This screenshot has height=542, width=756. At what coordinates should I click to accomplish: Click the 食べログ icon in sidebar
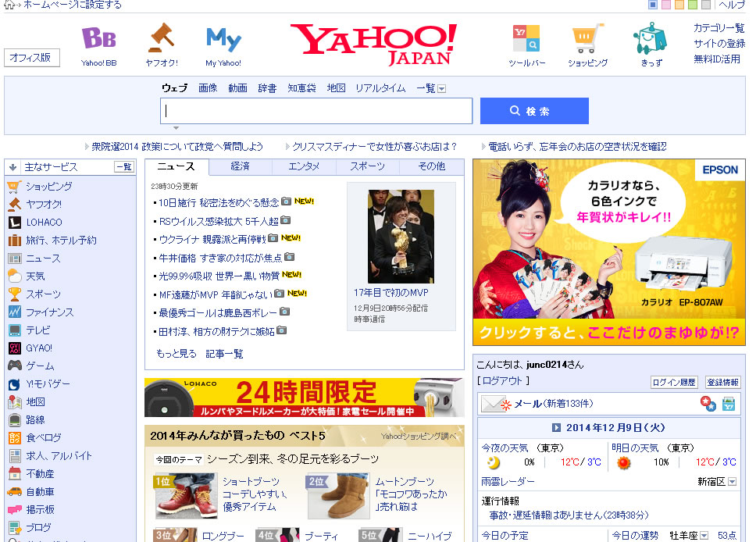tap(15, 438)
